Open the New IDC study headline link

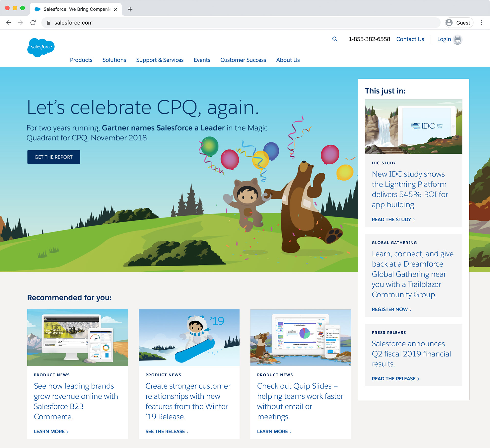pos(410,189)
